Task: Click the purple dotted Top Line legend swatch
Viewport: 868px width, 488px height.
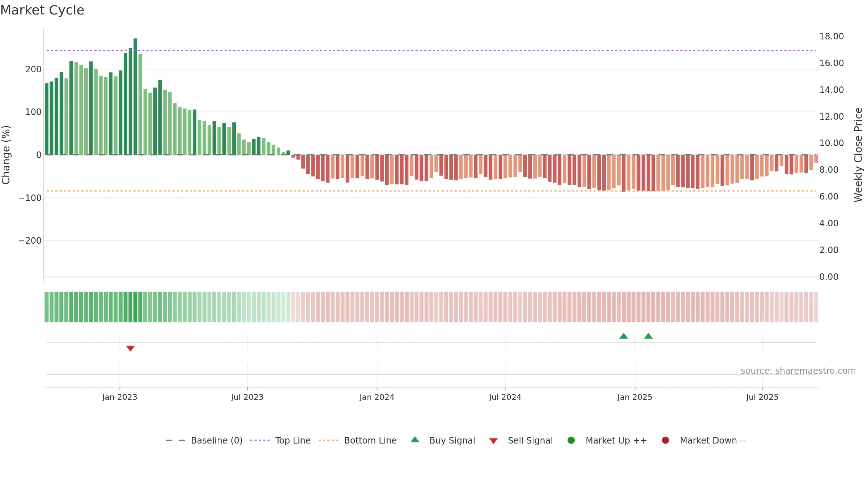Action: click(x=260, y=440)
